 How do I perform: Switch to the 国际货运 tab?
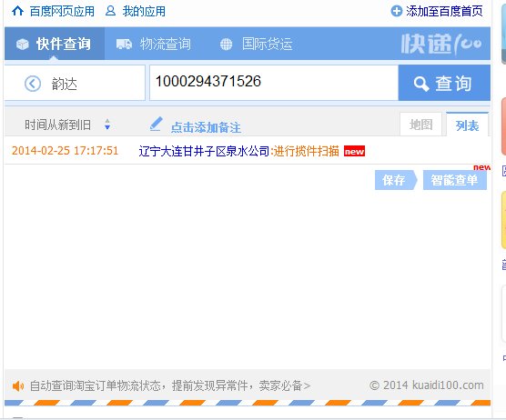click(257, 44)
